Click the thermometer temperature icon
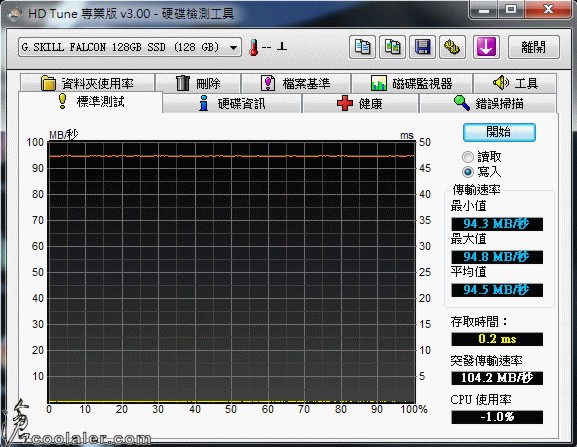The height and width of the screenshot is (447, 577). point(254,47)
